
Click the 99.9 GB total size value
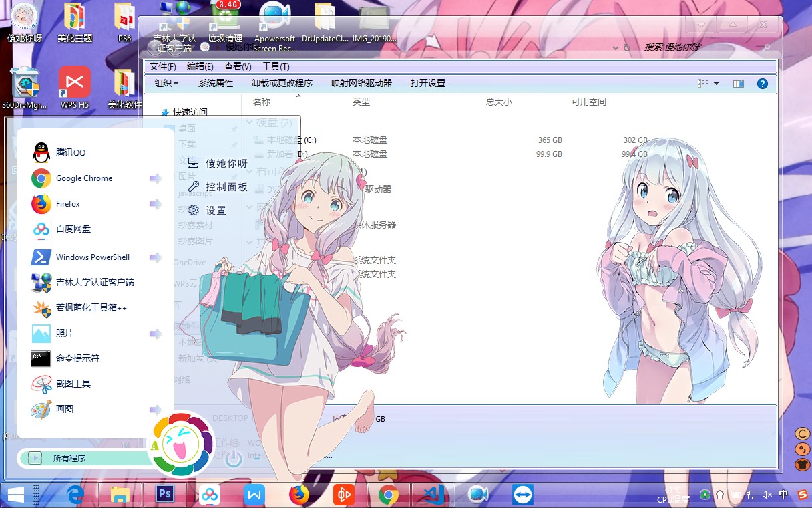coord(549,154)
